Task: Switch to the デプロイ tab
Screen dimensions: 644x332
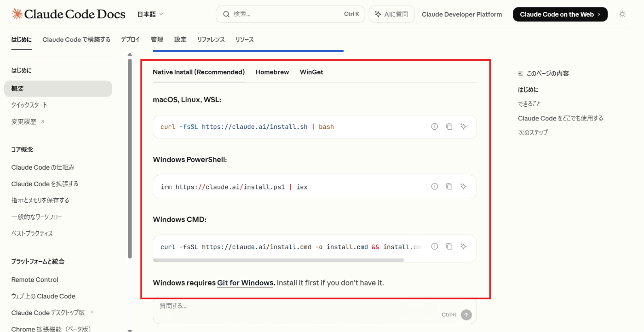Action: click(131, 40)
